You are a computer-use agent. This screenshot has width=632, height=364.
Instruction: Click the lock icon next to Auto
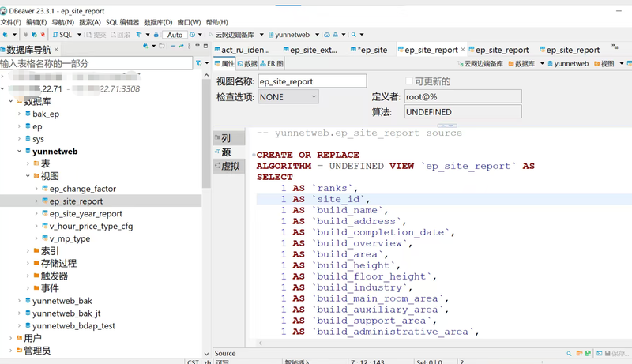pos(156,35)
